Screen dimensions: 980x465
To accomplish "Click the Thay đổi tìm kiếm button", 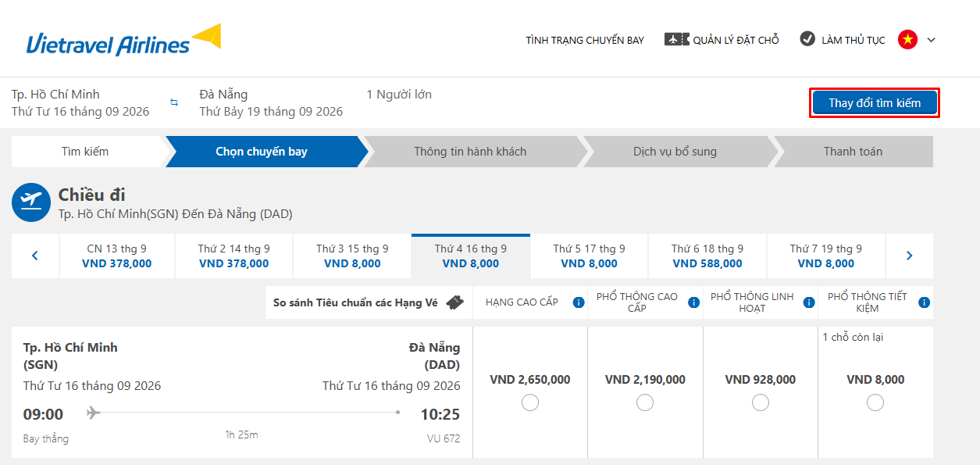I will click(875, 102).
